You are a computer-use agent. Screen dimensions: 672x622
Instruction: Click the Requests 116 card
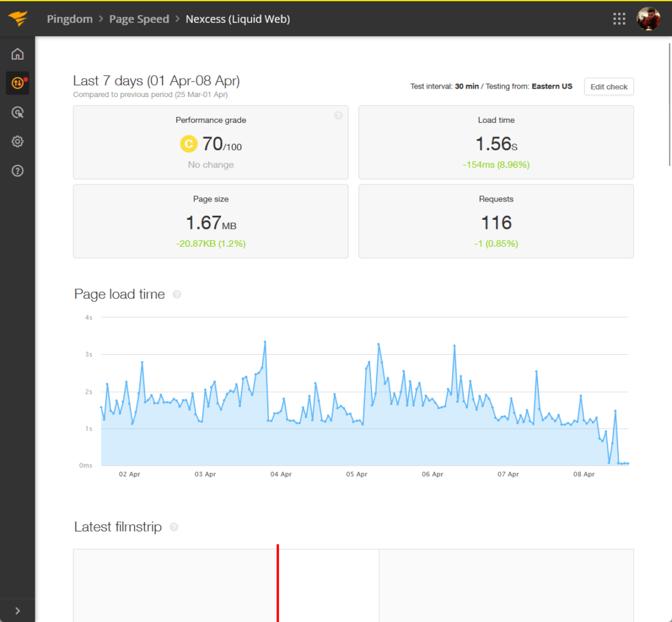click(496, 221)
